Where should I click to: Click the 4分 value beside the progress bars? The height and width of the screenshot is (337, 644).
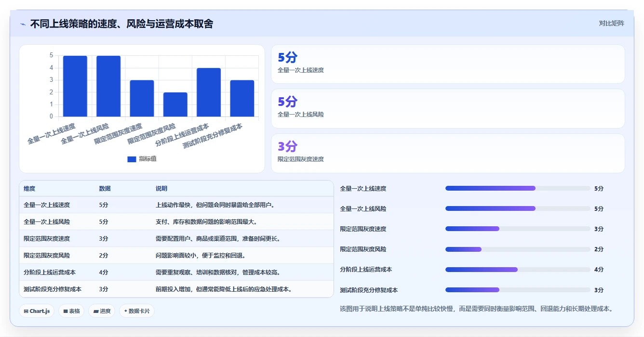[x=599, y=270]
